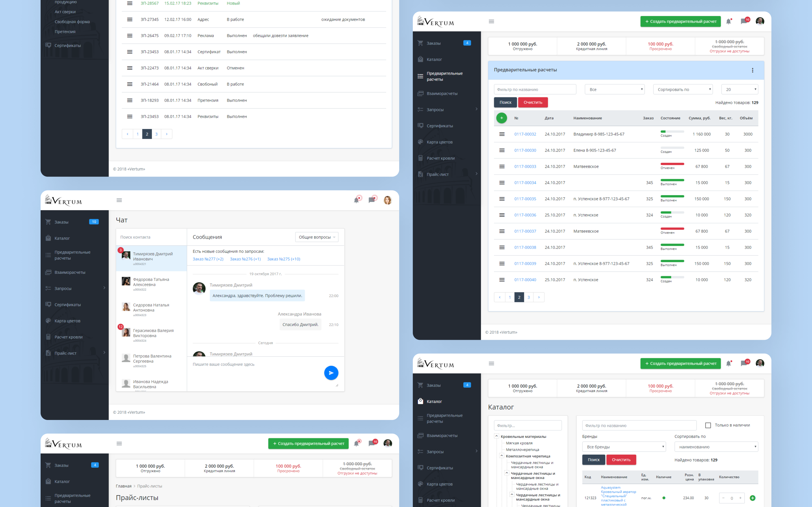Click the green add button for item 121323
Screen dimensions: 812x507
[752, 498]
